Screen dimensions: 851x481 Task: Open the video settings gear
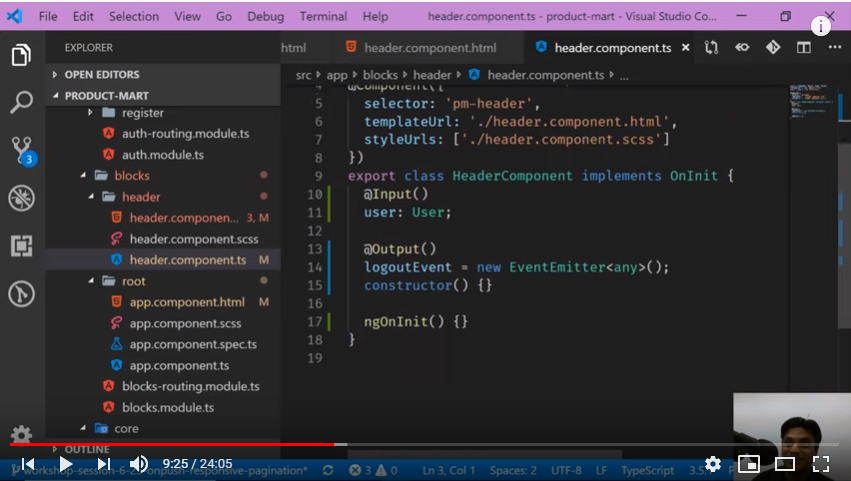click(712, 464)
